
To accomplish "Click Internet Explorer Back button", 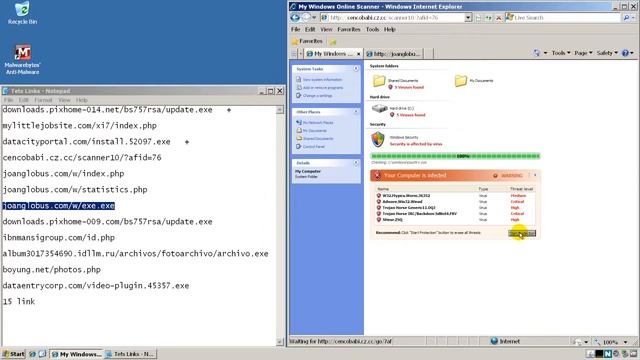I will pos(295,18).
